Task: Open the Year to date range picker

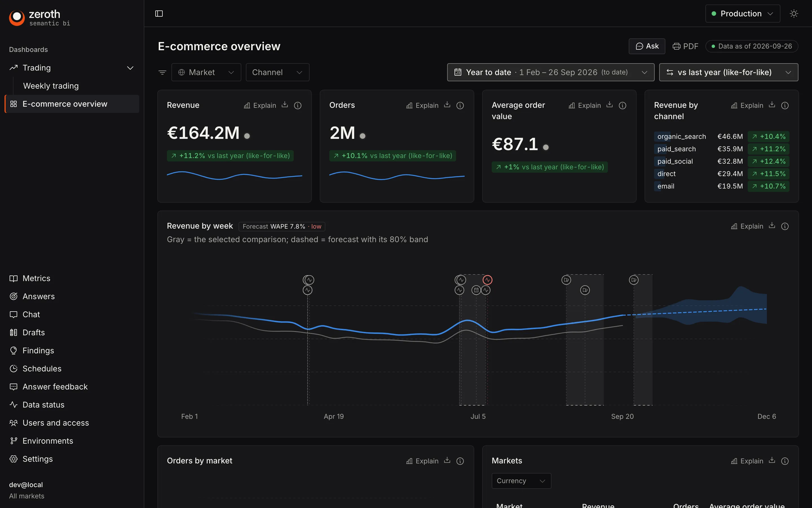Action: tap(550, 72)
